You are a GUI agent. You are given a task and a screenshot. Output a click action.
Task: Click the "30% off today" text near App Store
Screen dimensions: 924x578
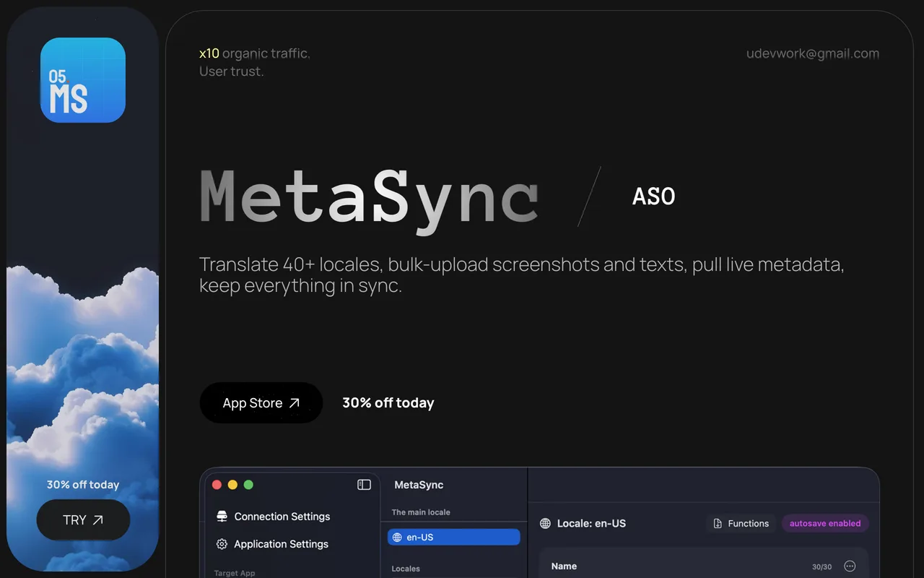point(388,403)
